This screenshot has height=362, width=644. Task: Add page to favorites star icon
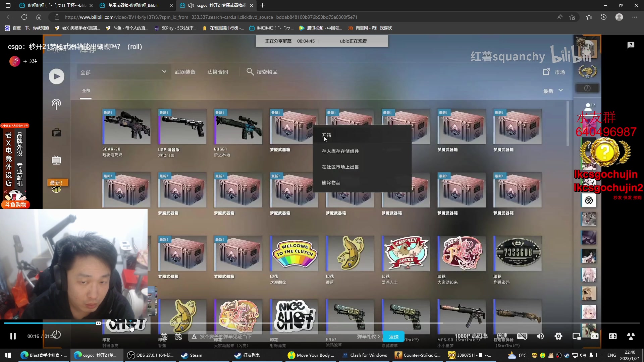[x=572, y=17]
